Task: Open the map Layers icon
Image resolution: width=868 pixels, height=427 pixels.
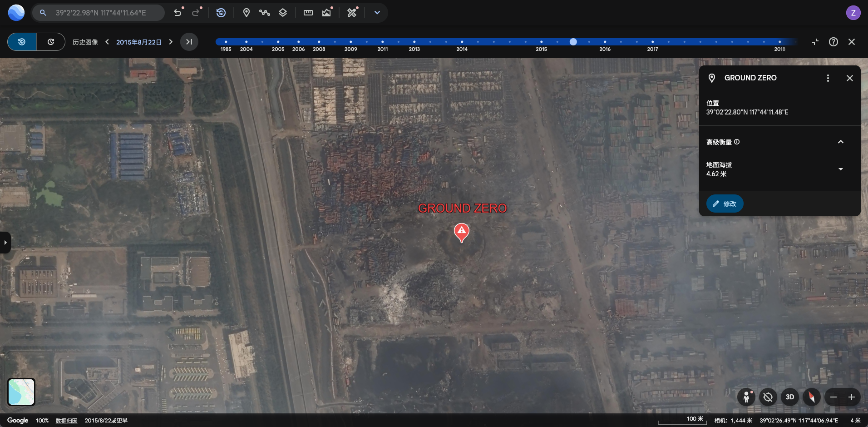Action: pos(283,13)
